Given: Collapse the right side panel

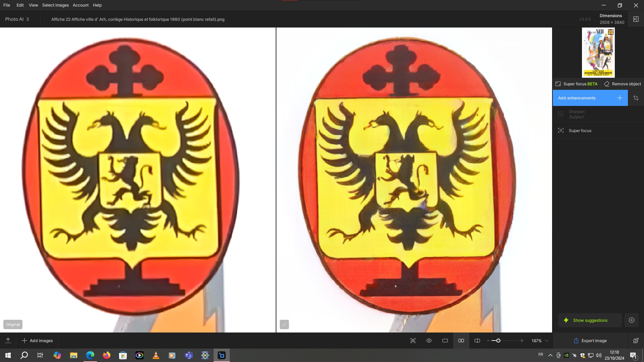Looking at the screenshot, I should tap(636, 19).
